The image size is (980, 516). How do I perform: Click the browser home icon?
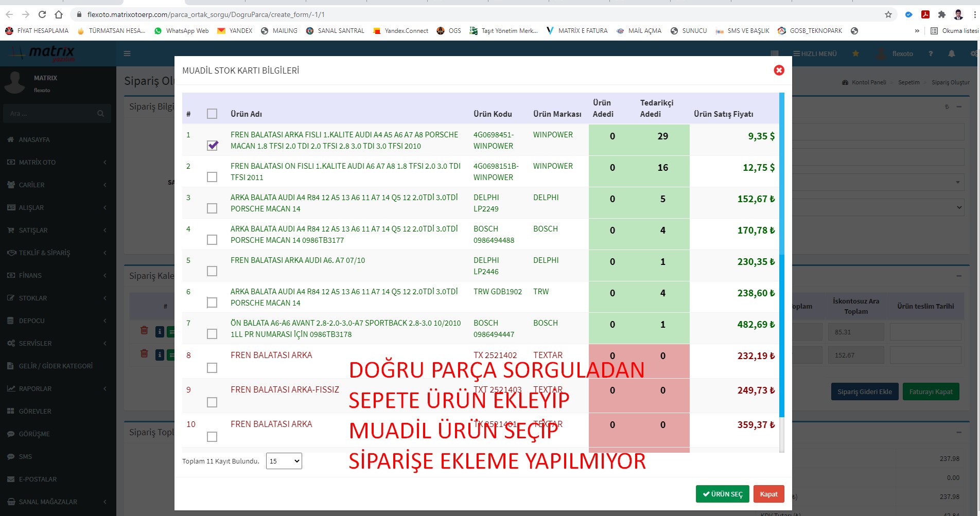(59, 14)
